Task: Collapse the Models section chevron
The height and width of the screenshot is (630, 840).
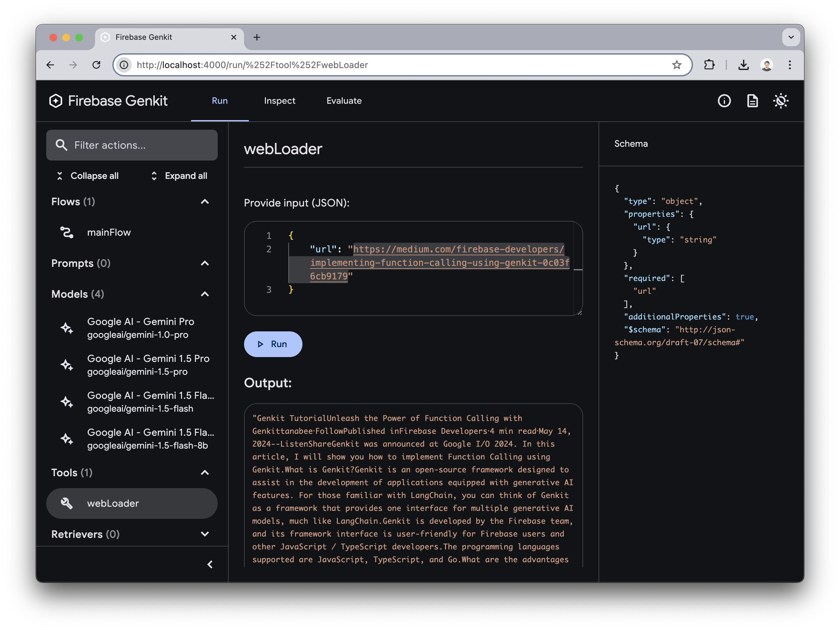Action: tap(205, 294)
